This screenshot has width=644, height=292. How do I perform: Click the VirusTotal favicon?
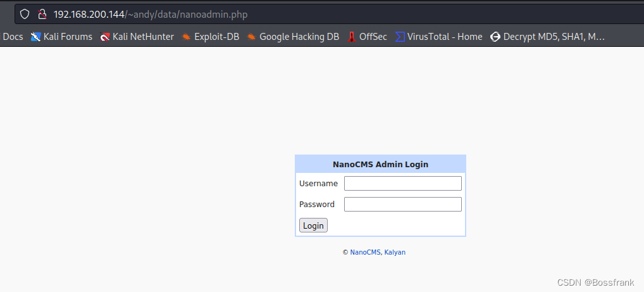tap(400, 37)
